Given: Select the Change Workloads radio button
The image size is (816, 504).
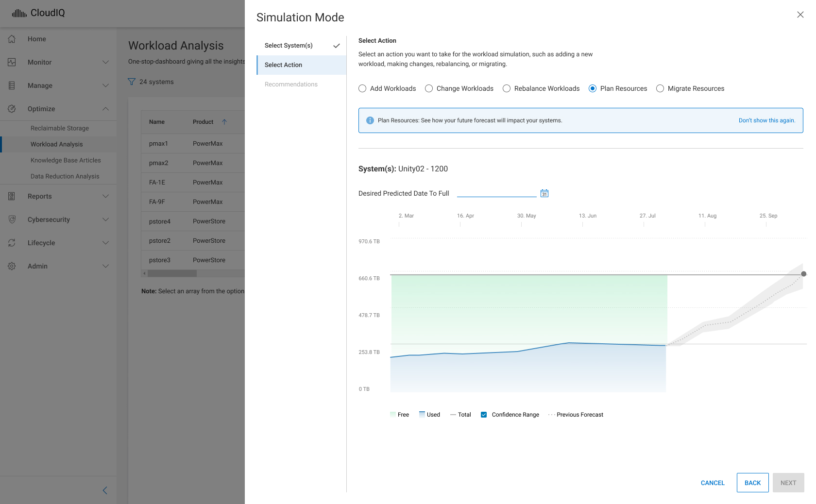Looking at the screenshot, I should [429, 88].
